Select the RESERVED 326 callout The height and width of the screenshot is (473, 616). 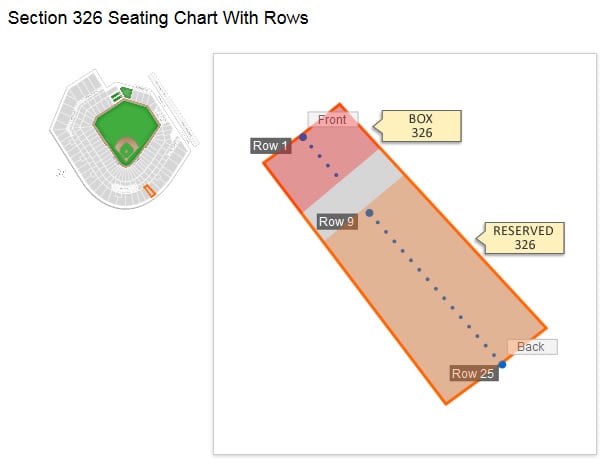click(521, 238)
